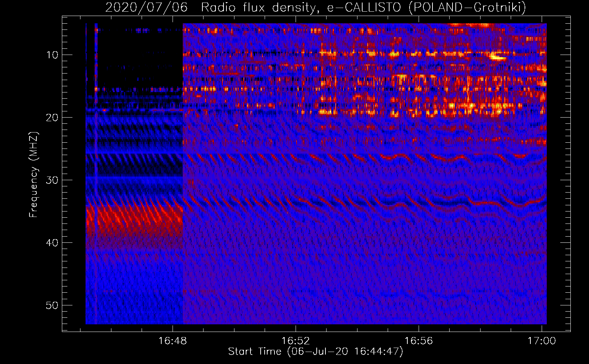Click the '20' frequency axis label
This screenshot has height=364, width=589.
pyautogui.click(x=52, y=118)
